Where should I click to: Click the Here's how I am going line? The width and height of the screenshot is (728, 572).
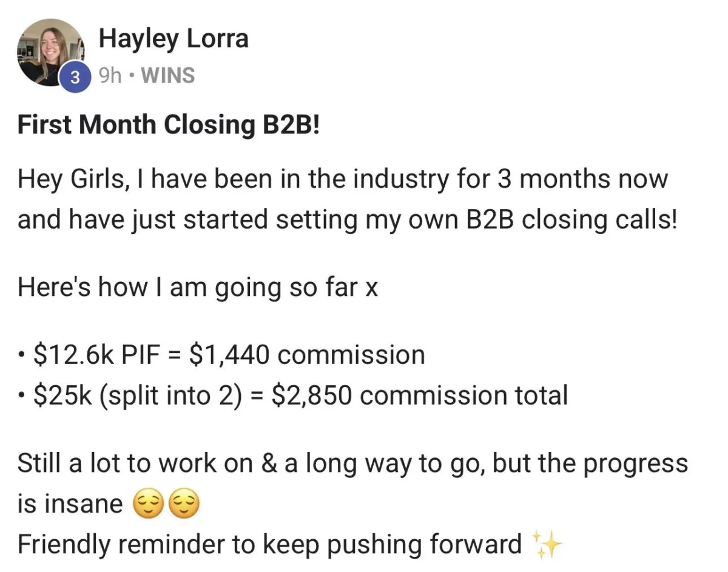[198, 288]
